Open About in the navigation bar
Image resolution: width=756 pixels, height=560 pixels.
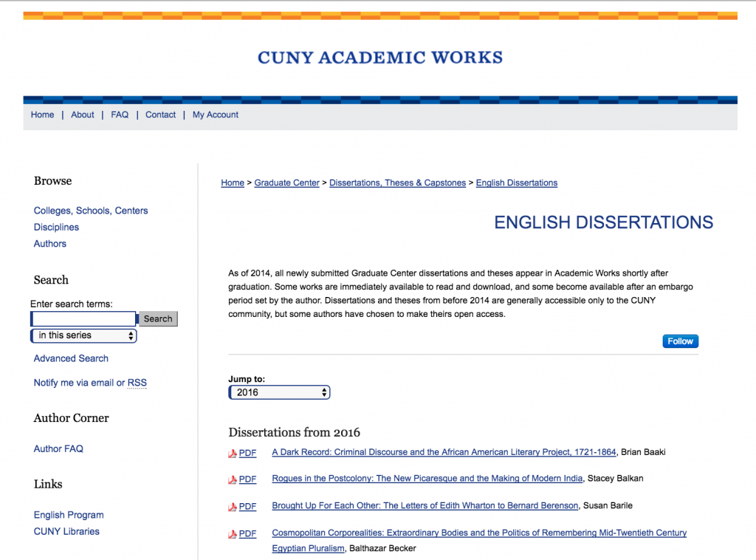83,115
